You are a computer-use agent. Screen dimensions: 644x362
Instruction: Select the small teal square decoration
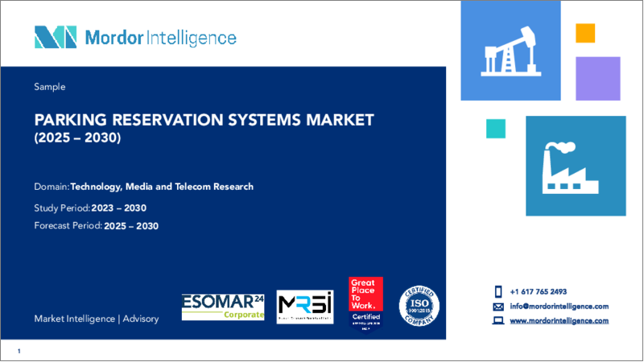click(497, 129)
